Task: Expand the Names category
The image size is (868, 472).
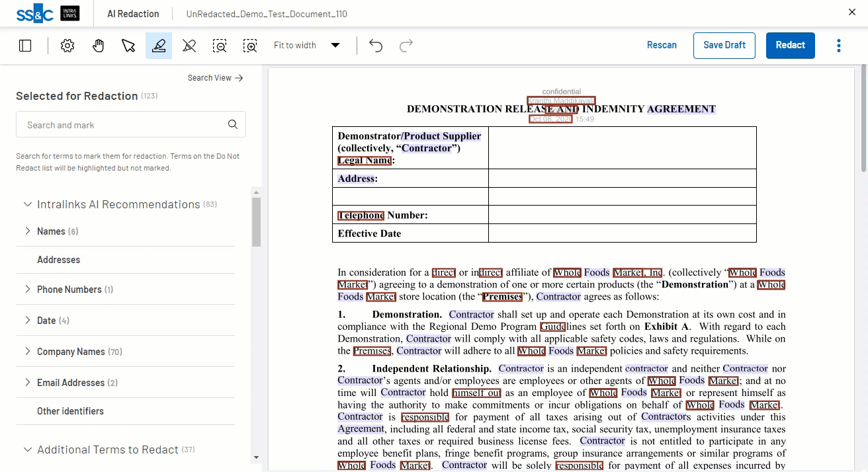Action: tap(28, 231)
